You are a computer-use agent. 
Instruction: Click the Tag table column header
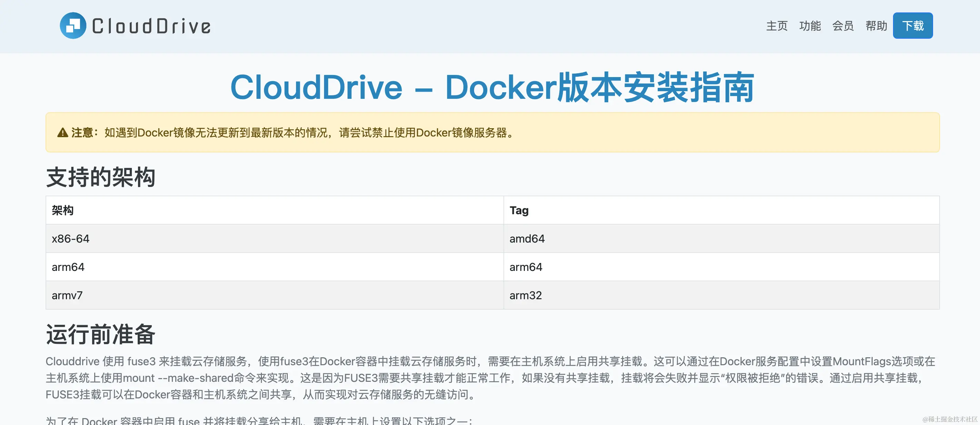(x=519, y=210)
